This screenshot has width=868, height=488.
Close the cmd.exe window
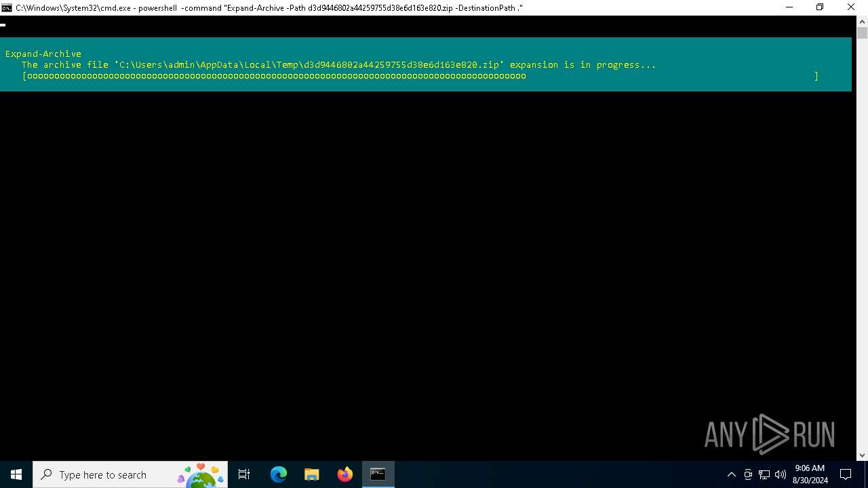tap(851, 7)
